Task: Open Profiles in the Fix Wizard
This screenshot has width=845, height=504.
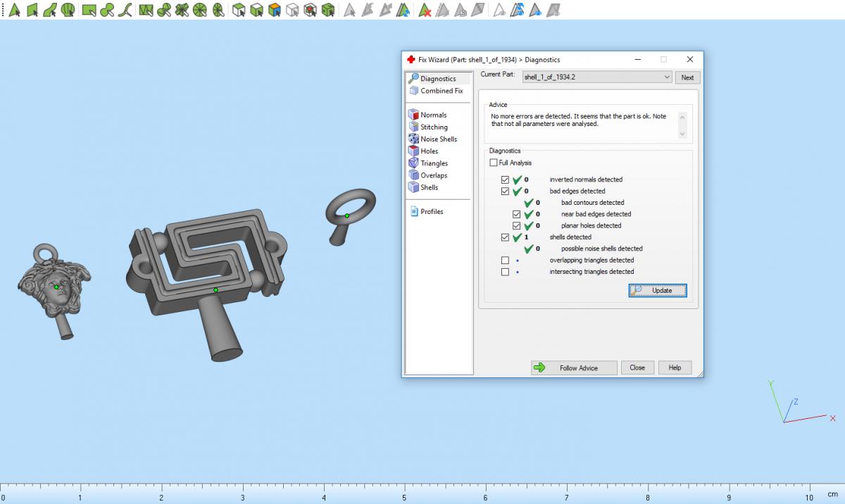Action: point(432,212)
